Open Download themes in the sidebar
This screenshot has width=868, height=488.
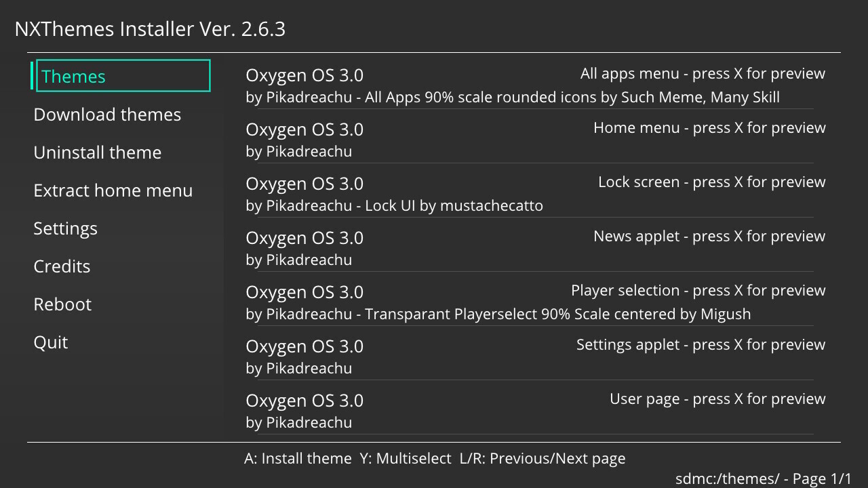point(107,115)
